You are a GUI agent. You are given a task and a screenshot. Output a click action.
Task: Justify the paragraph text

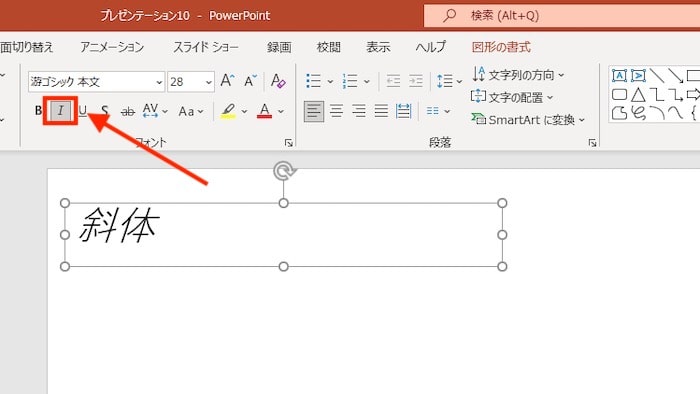(x=381, y=111)
